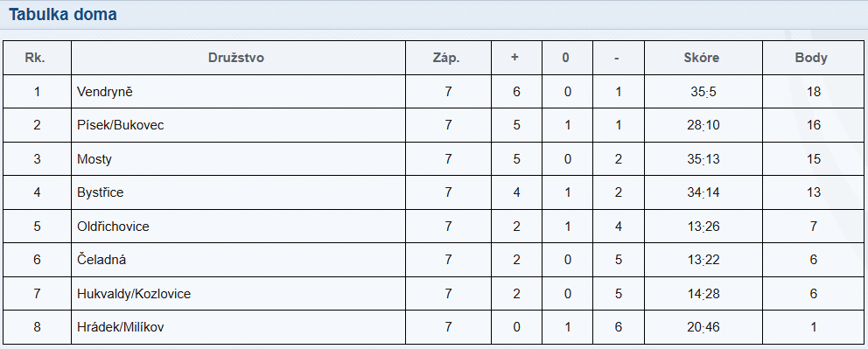Open the Hukvaldy/Kozlovice team entry
This screenshot has width=868, height=349.
[134, 294]
